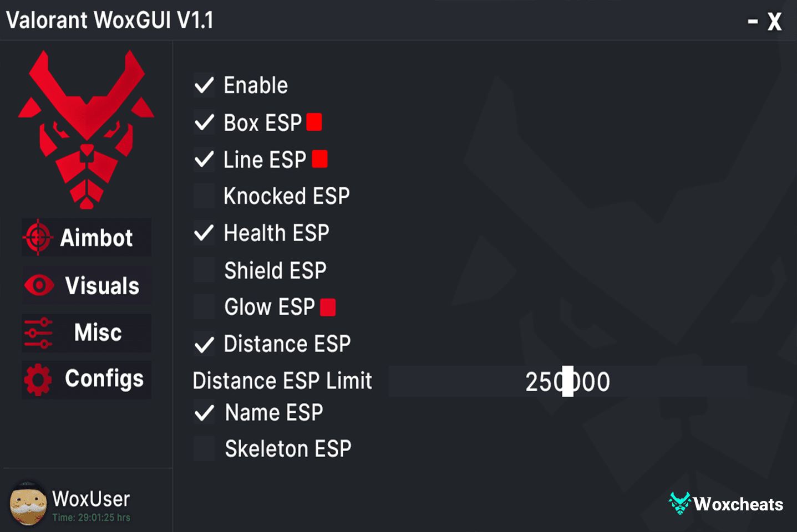Click the Distance ESP Limit slider
This screenshot has width=797, height=532.
point(567,381)
